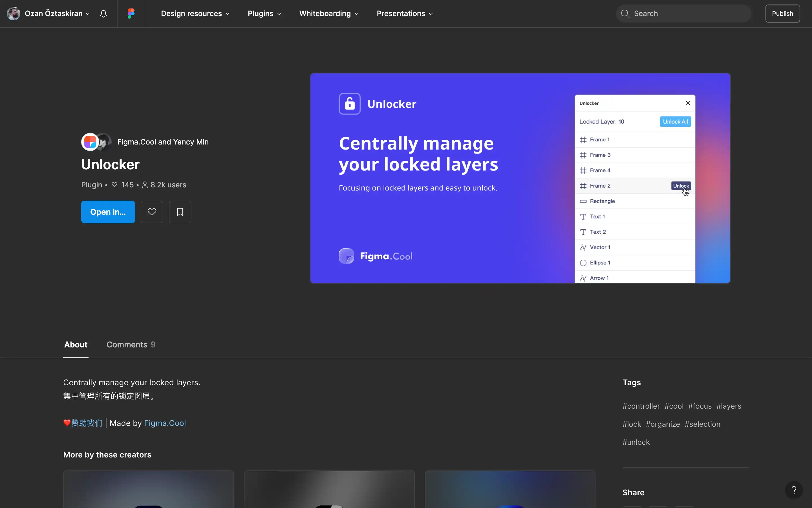Open the help question mark button
The width and height of the screenshot is (812, 508).
pyautogui.click(x=794, y=490)
